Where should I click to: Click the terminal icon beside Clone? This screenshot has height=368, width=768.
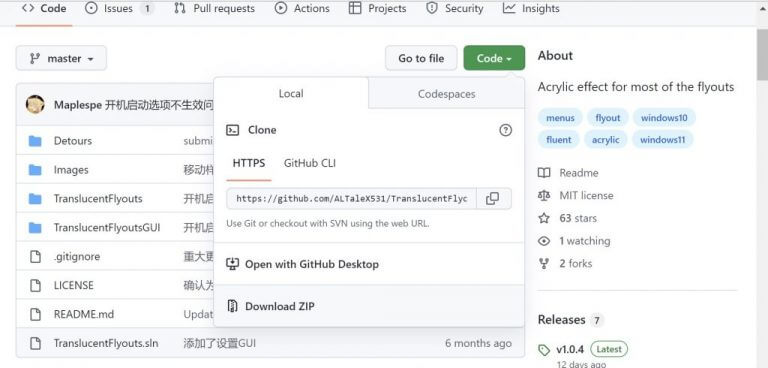232,130
